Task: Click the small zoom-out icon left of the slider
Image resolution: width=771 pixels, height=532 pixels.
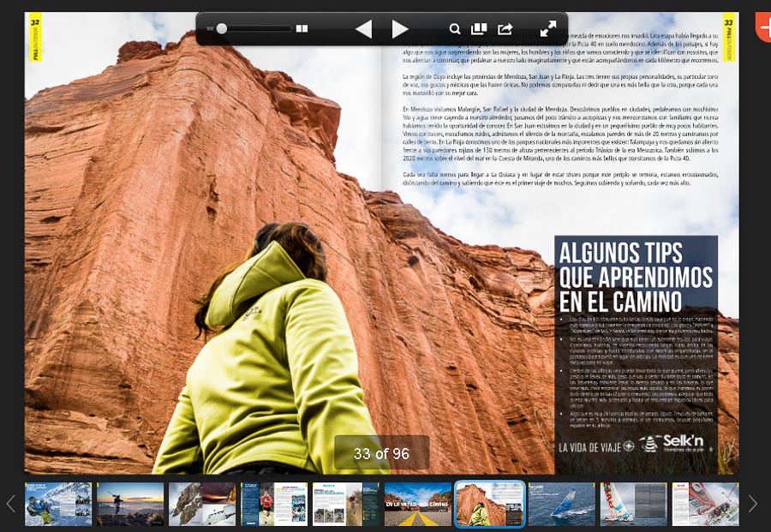Action: (x=210, y=29)
